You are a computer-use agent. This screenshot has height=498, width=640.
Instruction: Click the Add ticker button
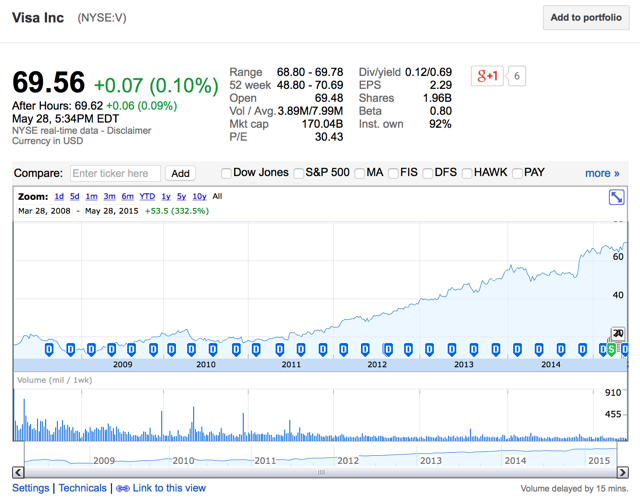point(180,173)
